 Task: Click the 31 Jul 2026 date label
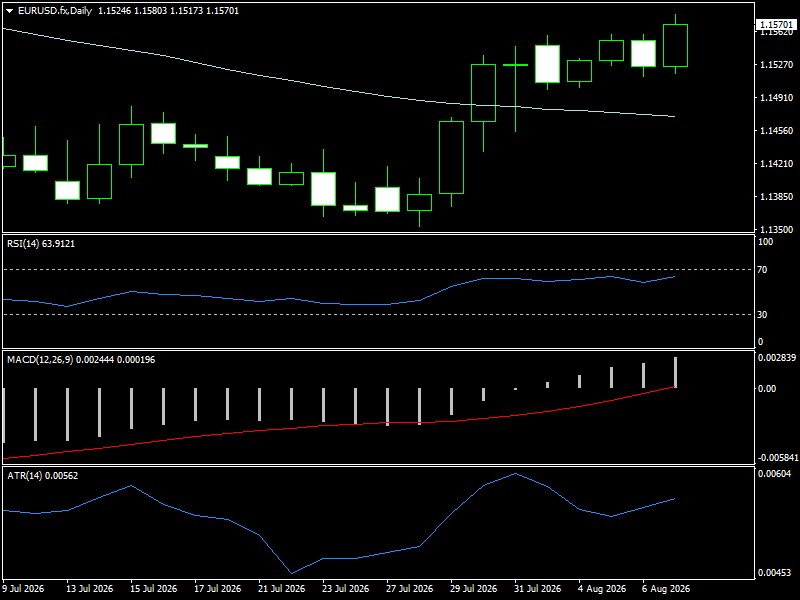pyautogui.click(x=537, y=589)
